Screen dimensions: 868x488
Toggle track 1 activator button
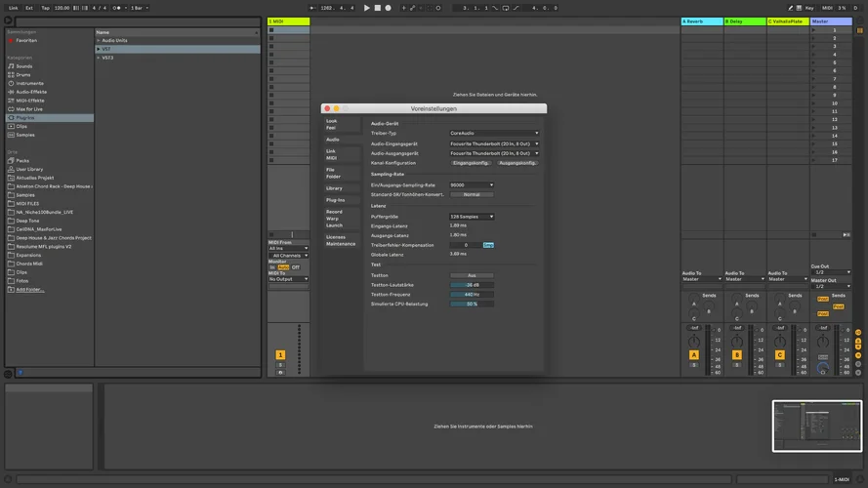pyautogui.click(x=280, y=354)
